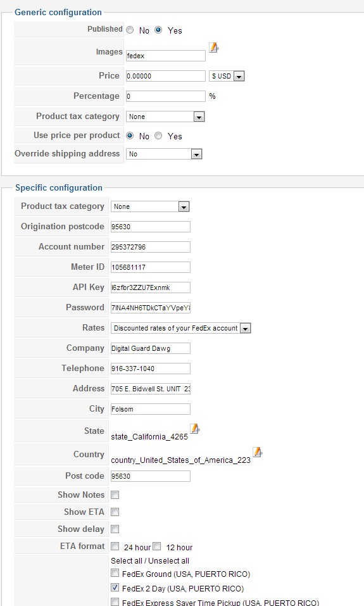Expand Override shipping address dropdown

[x=164, y=154]
